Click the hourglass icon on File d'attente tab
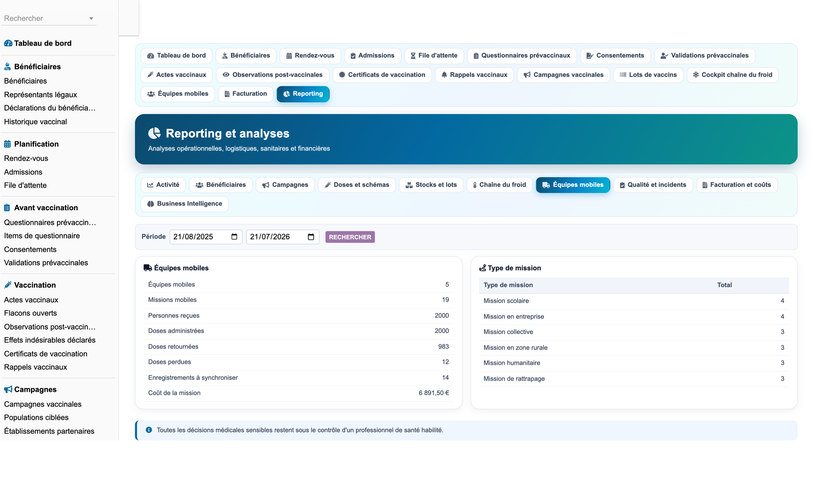 tap(413, 56)
